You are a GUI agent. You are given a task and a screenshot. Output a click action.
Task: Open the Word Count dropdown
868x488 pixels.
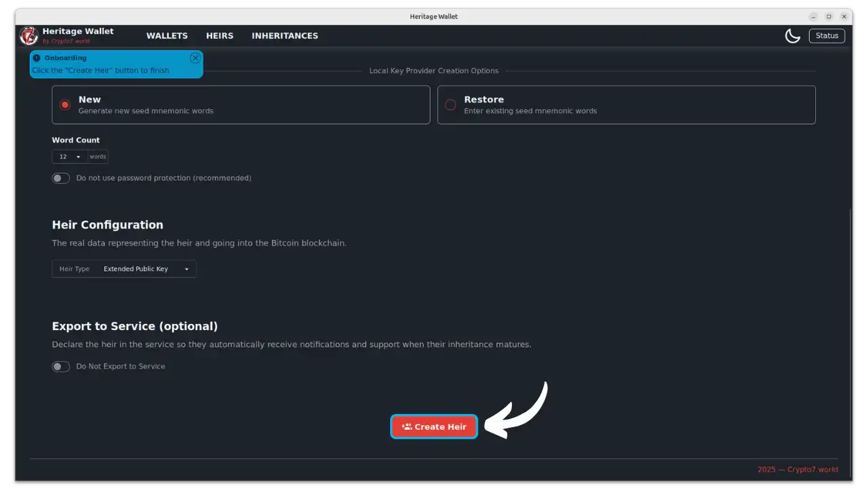[68, 157]
